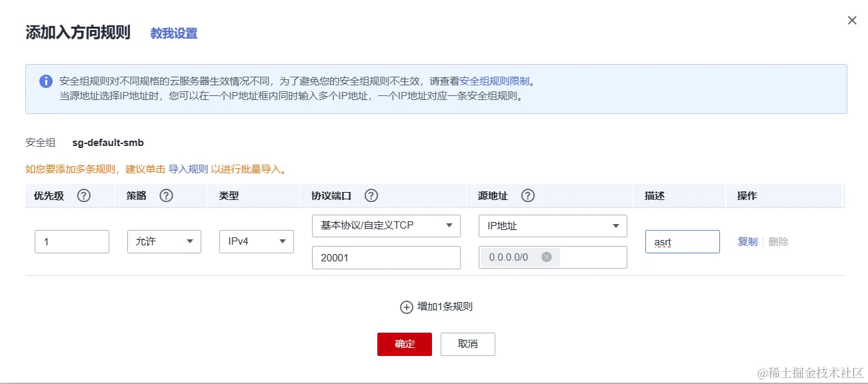Close the add inbound rule dialog
This screenshot has height=384, width=868.
point(852,21)
